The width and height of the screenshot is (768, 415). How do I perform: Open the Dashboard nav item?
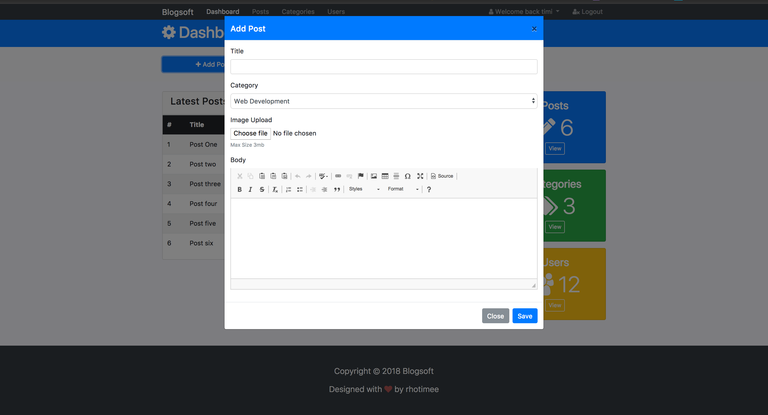222,12
